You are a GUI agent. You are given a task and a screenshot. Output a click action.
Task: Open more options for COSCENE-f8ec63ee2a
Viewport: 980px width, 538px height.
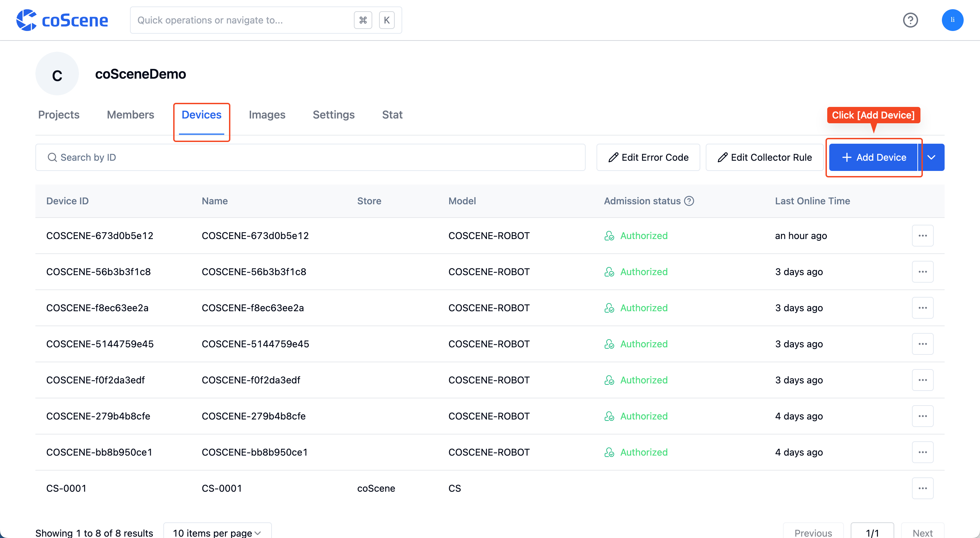(x=922, y=307)
